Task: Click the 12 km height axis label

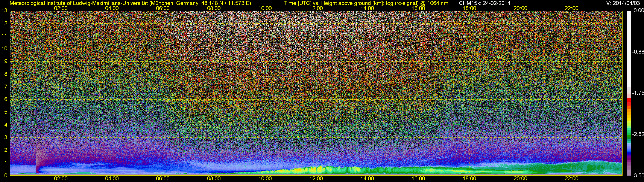Action: (5, 23)
